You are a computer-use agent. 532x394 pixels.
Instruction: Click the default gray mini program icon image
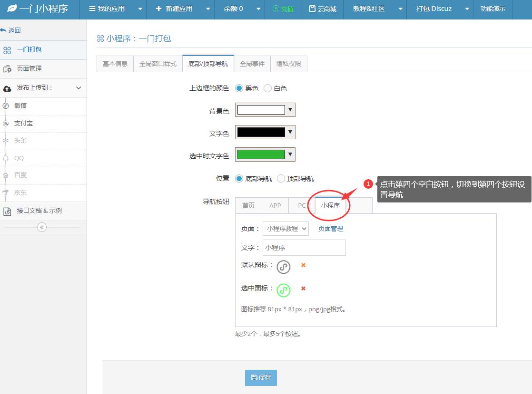click(x=284, y=267)
